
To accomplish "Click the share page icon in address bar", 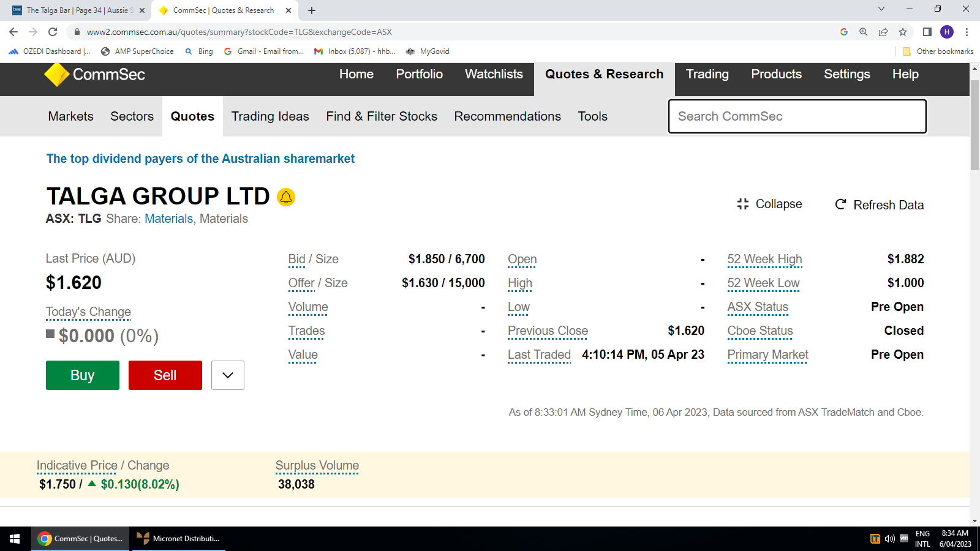I will point(883,32).
